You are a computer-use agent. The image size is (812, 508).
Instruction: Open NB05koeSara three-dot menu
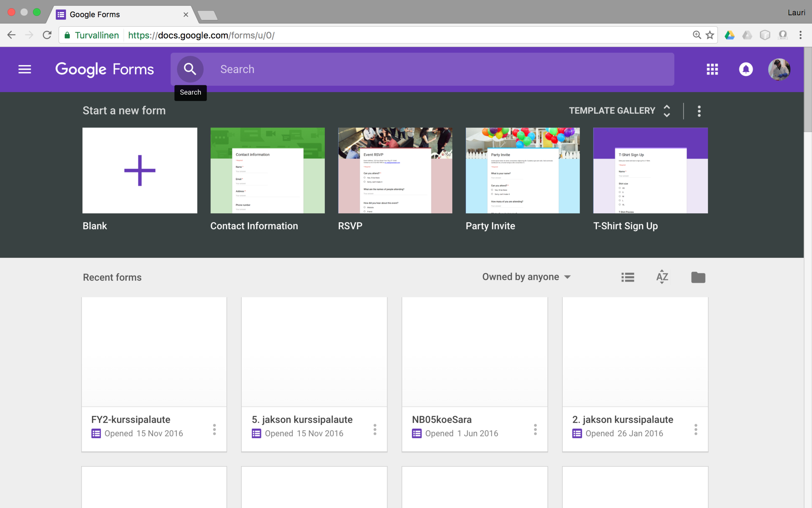(x=535, y=430)
